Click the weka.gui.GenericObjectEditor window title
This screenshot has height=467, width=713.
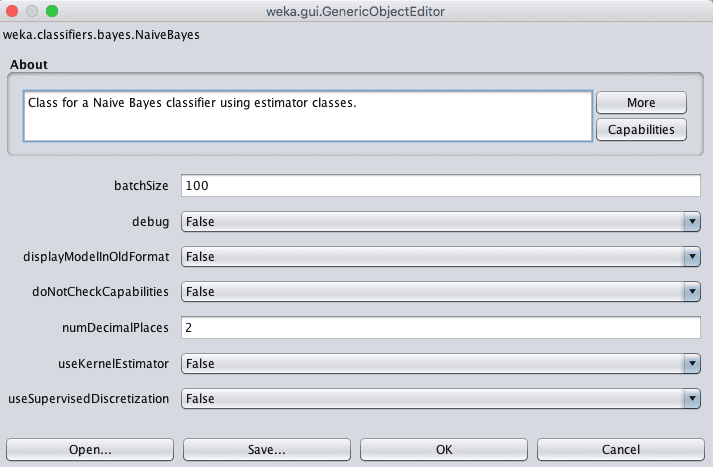coord(356,11)
